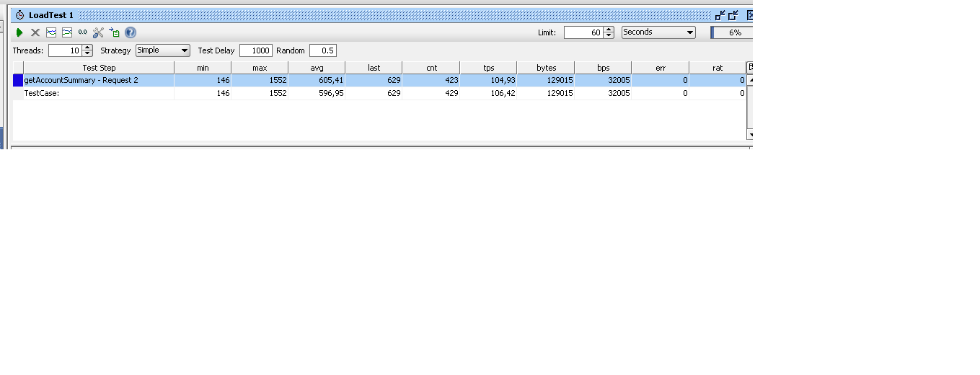Click the statistics table scrollbar up arrow
The height and width of the screenshot is (375, 980).
coord(750,80)
